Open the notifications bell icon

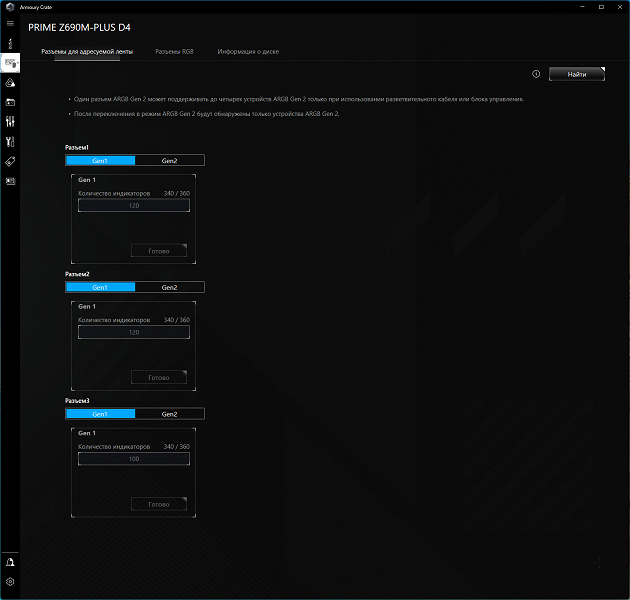click(x=10, y=562)
